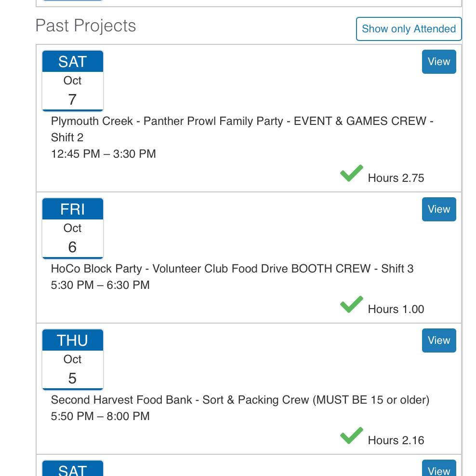476x476 pixels.
Task: Click the Past Projects heading
Action: [86, 26]
